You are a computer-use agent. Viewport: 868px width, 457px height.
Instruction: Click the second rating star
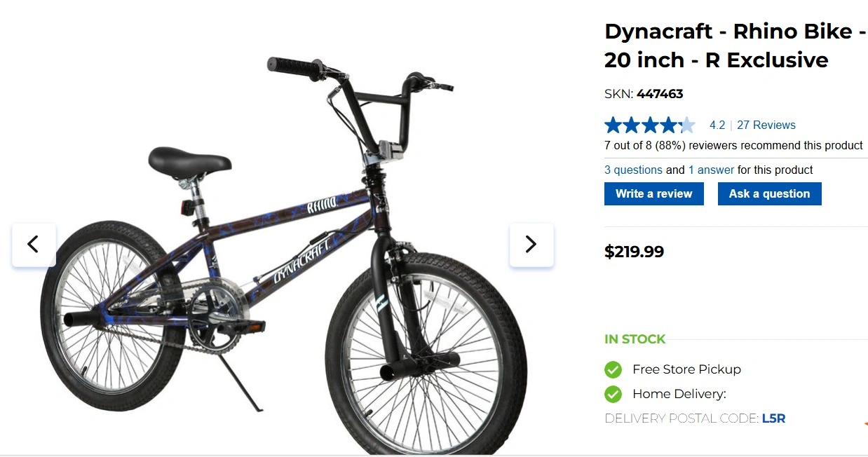pyautogui.click(x=630, y=124)
